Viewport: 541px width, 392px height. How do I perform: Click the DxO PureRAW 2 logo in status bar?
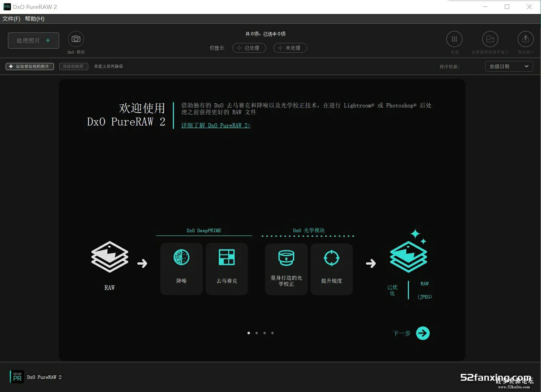click(x=17, y=377)
